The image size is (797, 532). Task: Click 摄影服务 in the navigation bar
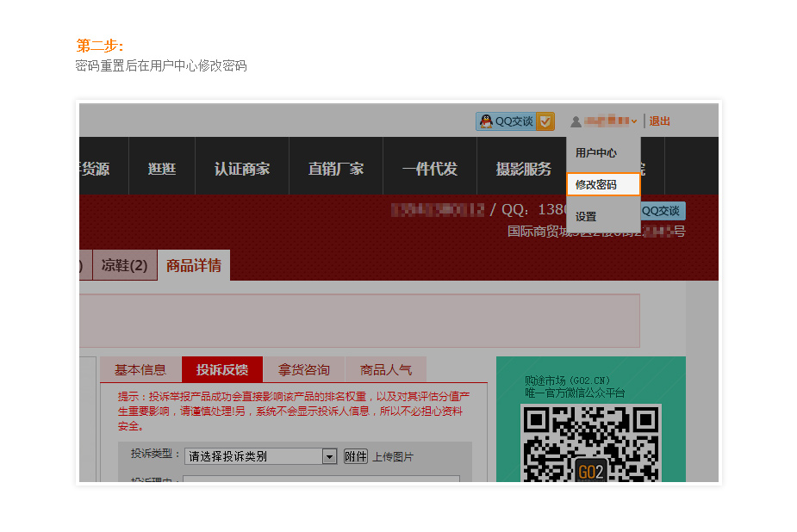coord(523,169)
